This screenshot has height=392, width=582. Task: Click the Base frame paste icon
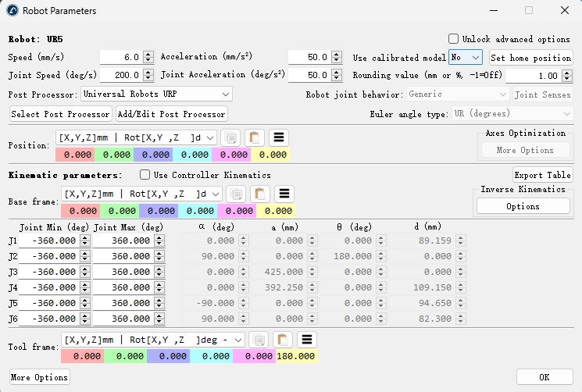[260, 193]
